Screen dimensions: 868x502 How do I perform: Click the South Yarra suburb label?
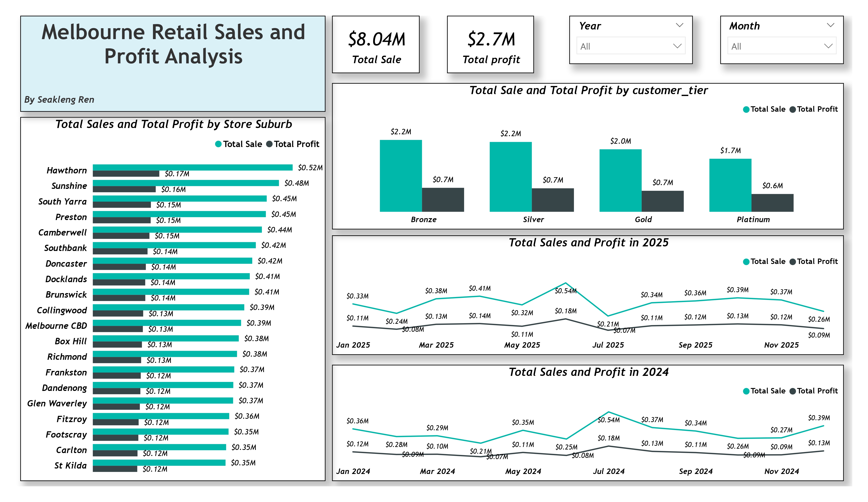tap(62, 202)
